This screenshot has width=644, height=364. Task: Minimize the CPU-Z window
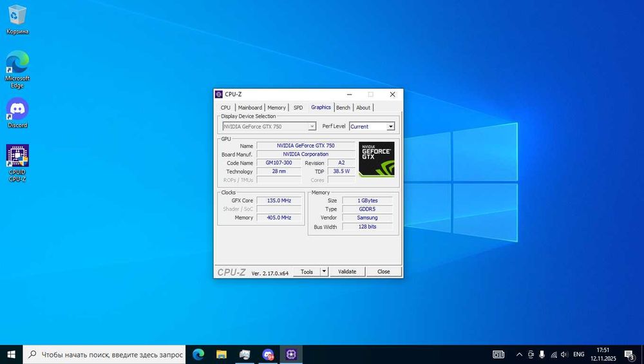pyautogui.click(x=350, y=94)
